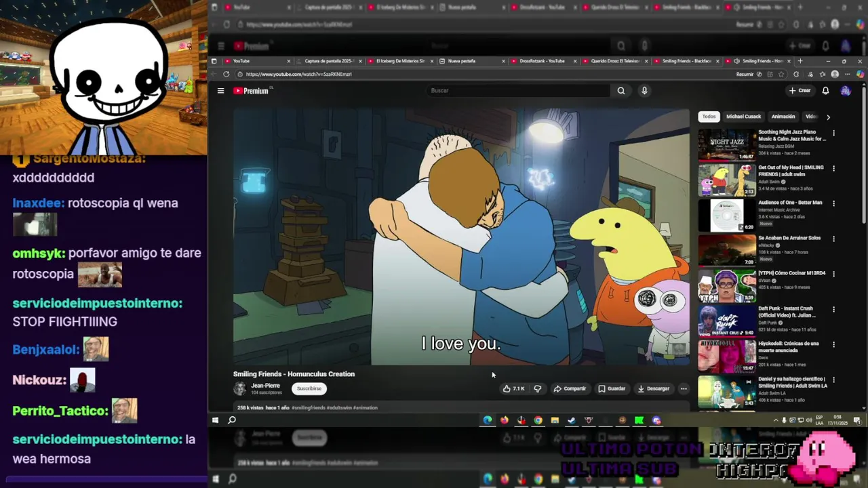868x488 pixels.
Task: Open options for Soothing Night Jazz video
Action: 833,133
